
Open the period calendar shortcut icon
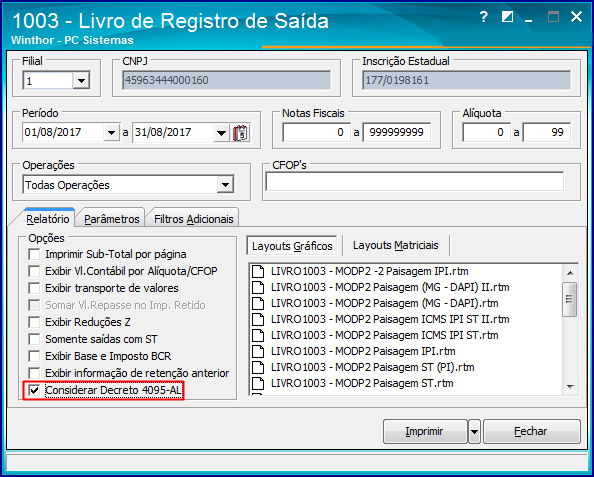coord(241,133)
